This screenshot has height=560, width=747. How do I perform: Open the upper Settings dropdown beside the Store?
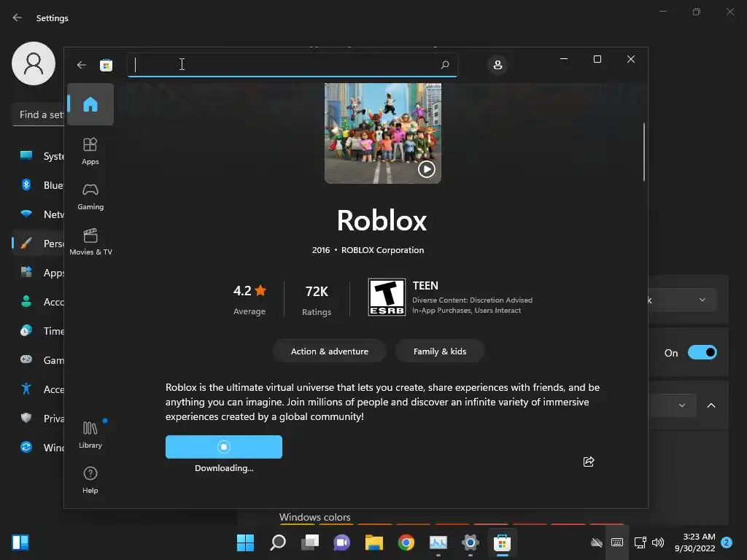(682, 300)
